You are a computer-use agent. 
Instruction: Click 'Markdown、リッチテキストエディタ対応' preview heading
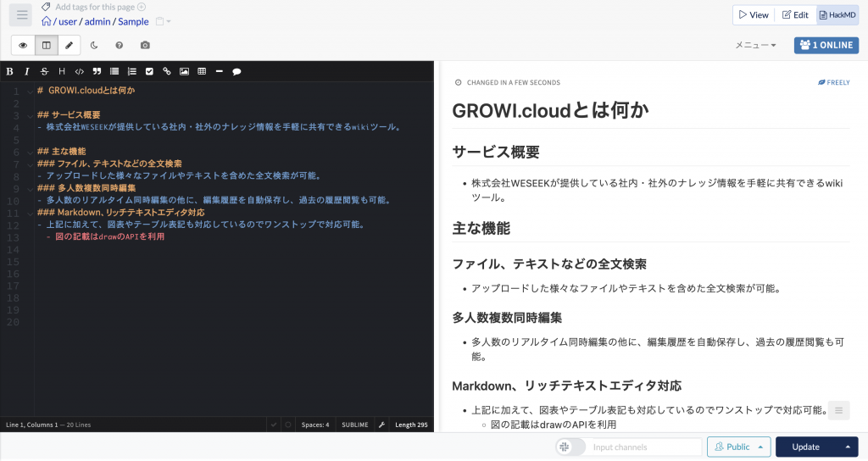coord(567,386)
